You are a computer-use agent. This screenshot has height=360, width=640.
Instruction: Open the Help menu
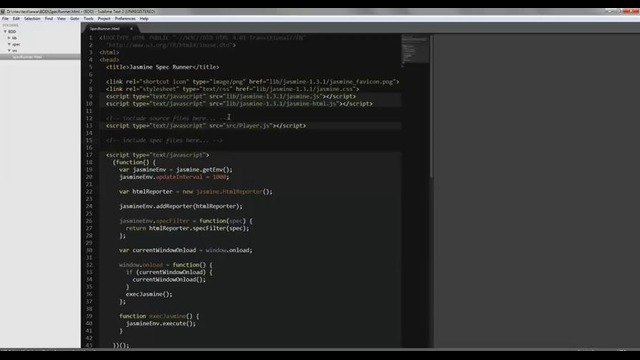[144, 19]
